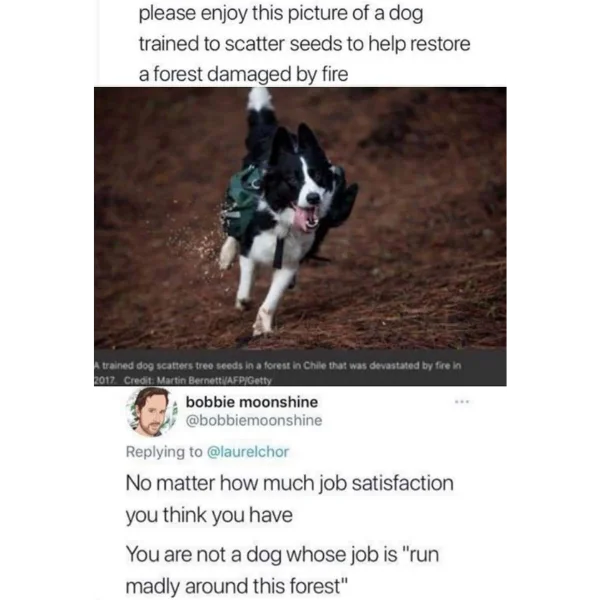Click the white tip of dog's tail
600x600 pixels.
coord(259,99)
